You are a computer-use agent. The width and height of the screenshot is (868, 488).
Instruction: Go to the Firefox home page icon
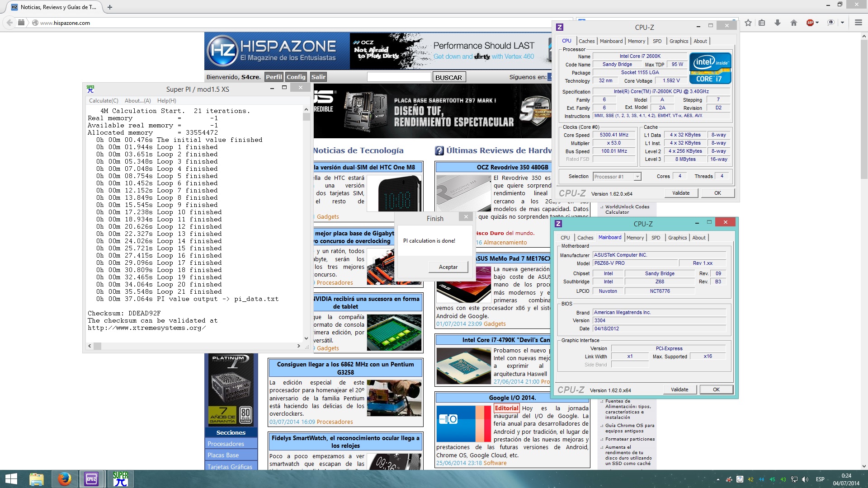click(x=793, y=23)
